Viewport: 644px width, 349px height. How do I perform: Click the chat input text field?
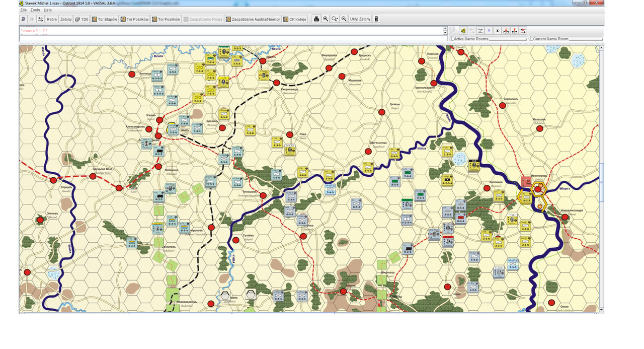coord(233,38)
